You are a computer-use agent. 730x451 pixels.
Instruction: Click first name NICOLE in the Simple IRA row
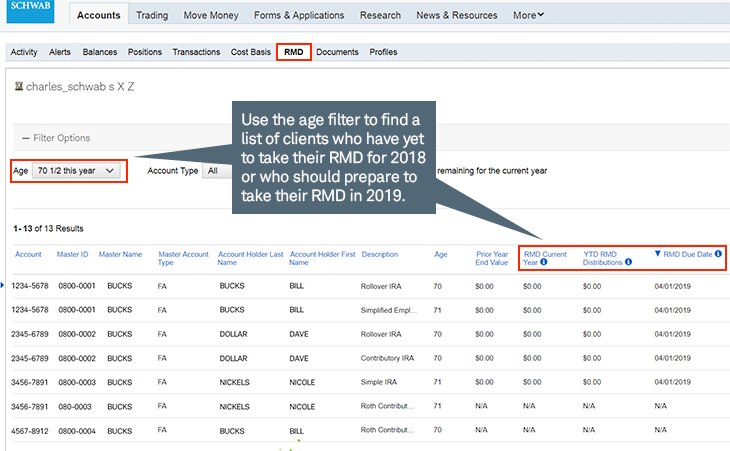[x=302, y=382]
